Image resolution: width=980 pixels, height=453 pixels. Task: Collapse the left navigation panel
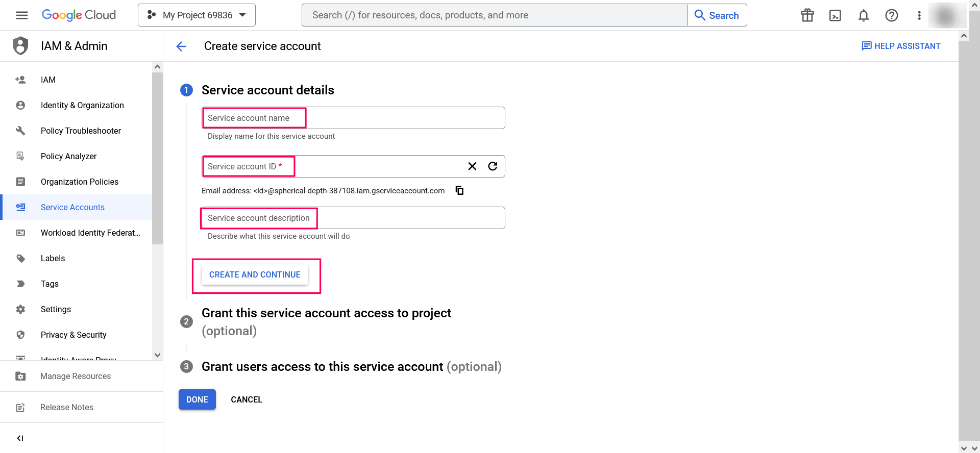click(20, 438)
